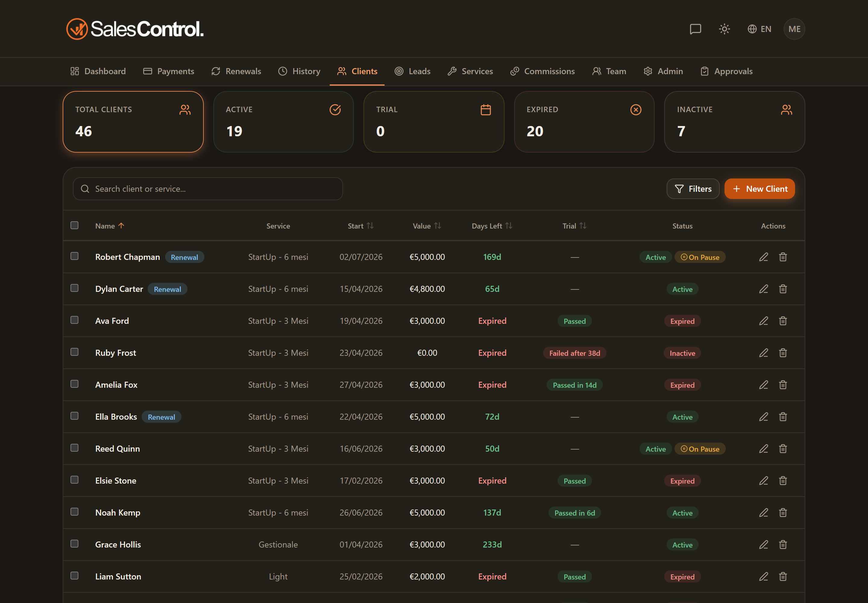Check the Robert Chapman row checkbox
The height and width of the screenshot is (603, 868).
coord(74,256)
